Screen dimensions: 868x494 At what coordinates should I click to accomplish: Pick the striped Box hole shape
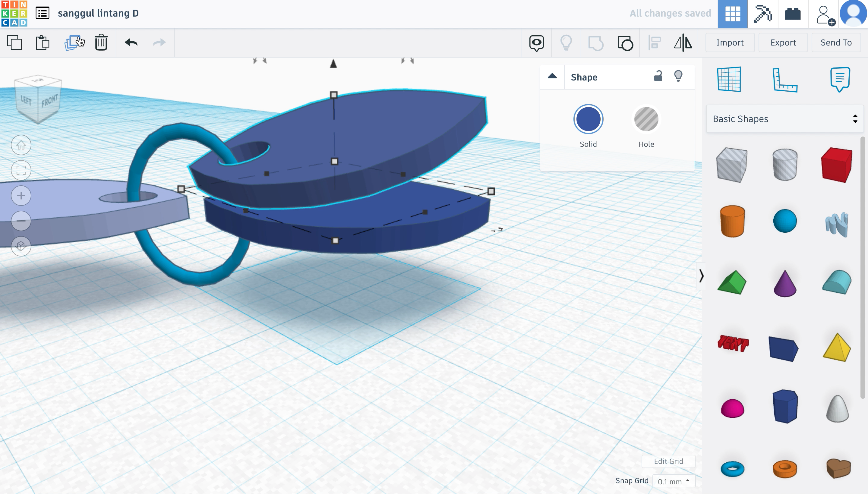pos(732,165)
